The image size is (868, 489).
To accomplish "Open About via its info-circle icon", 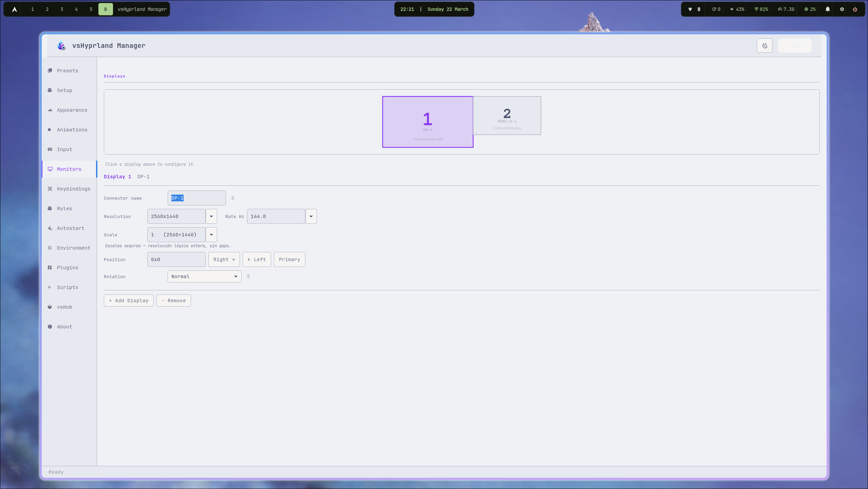I will coord(50,327).
